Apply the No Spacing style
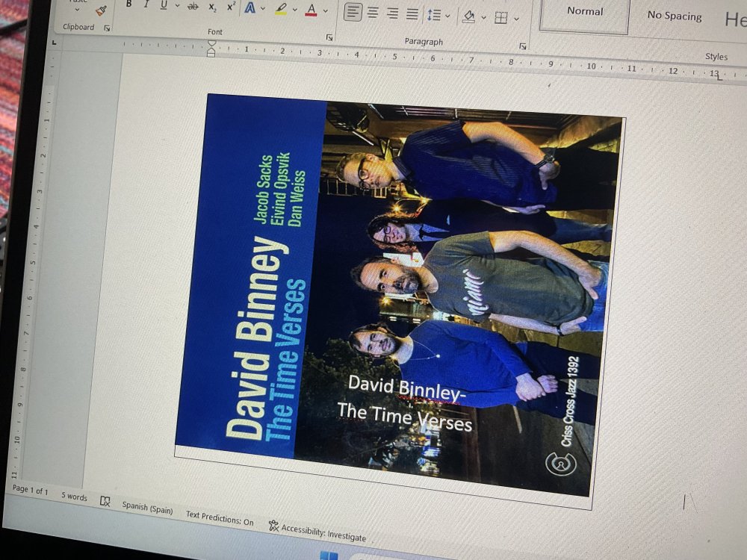Screen dimensions: 747x560 click(674, 16)
